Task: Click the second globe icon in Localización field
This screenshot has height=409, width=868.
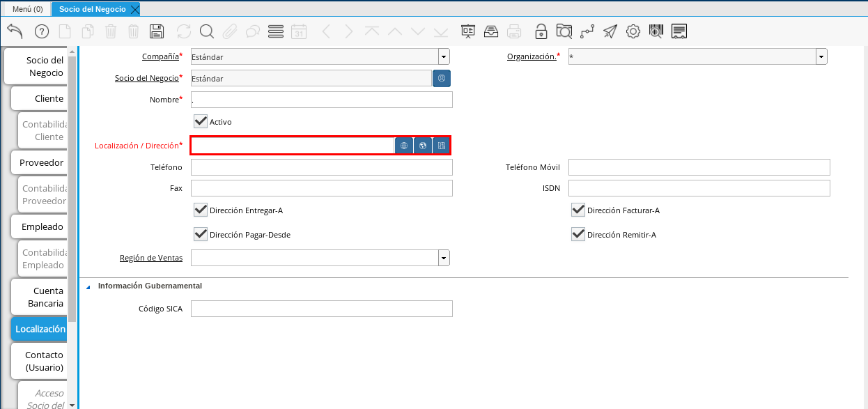Action: point(423,146)
